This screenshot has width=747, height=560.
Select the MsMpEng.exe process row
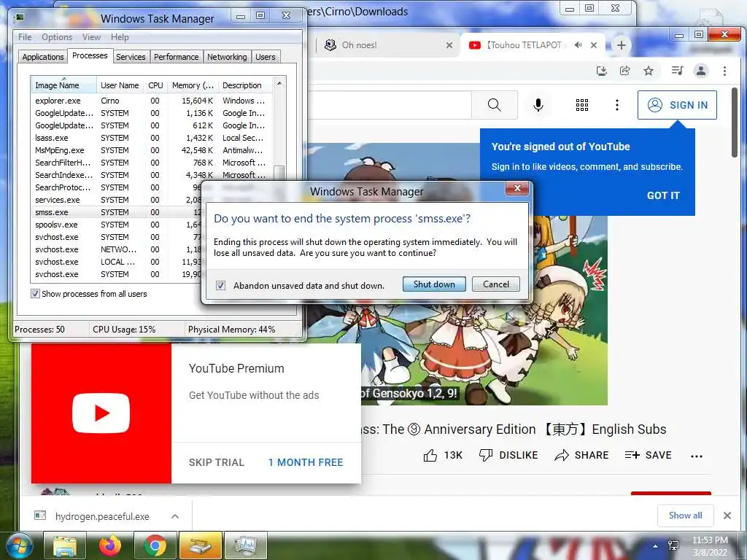coord(150,150)
